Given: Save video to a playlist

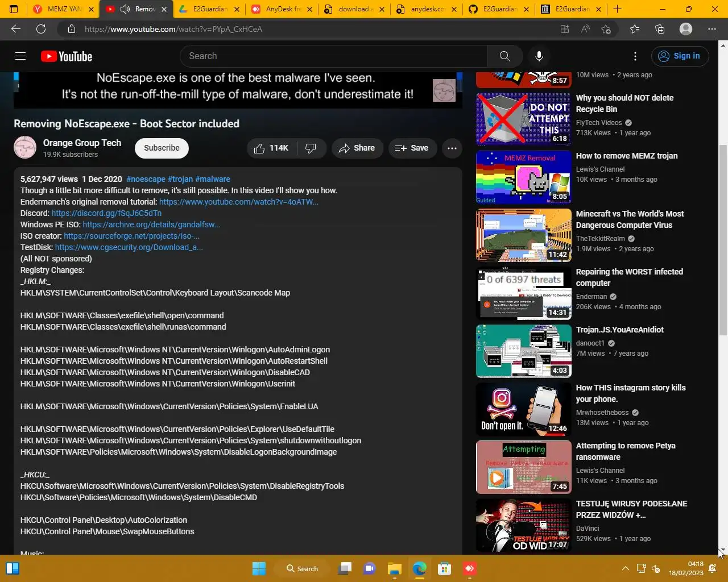Looking at the screenshot, I should 412,148.
